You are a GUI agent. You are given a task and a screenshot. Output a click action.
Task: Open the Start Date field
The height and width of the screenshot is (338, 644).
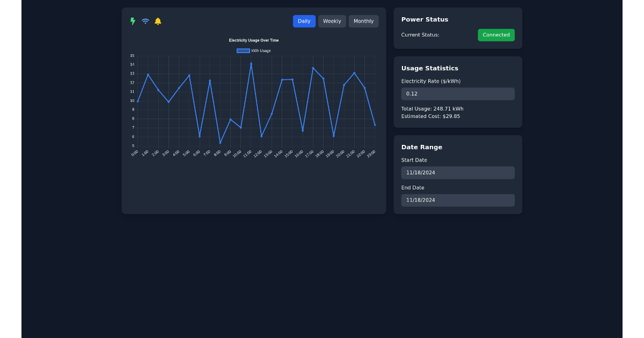point(458,172)
